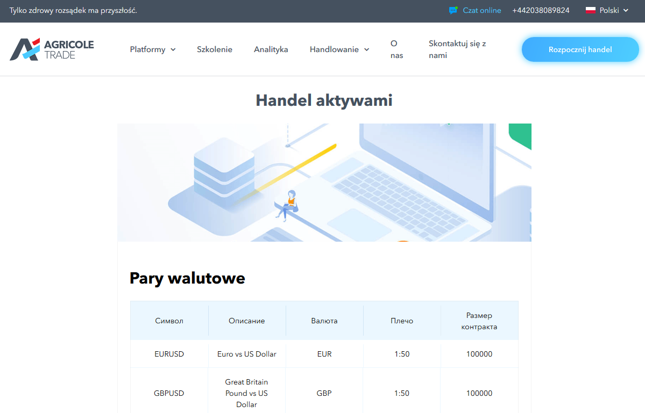Go to the Szkolenie page
The height and width of the screenshot is (413, 645).
point(214,49)
